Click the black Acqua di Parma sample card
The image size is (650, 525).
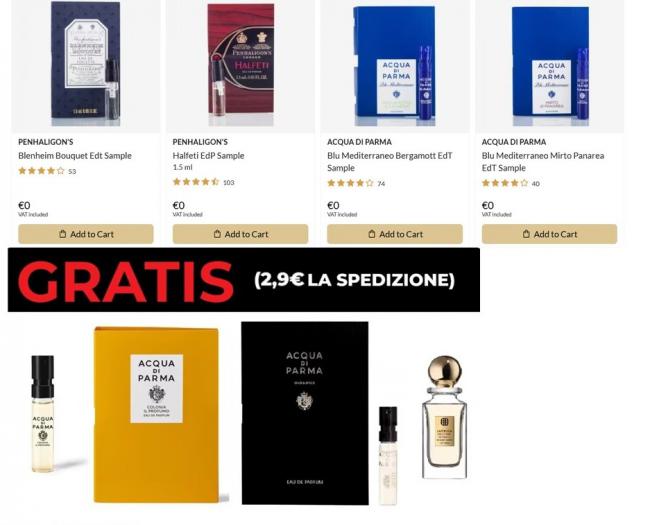click(x=305, y=413)
